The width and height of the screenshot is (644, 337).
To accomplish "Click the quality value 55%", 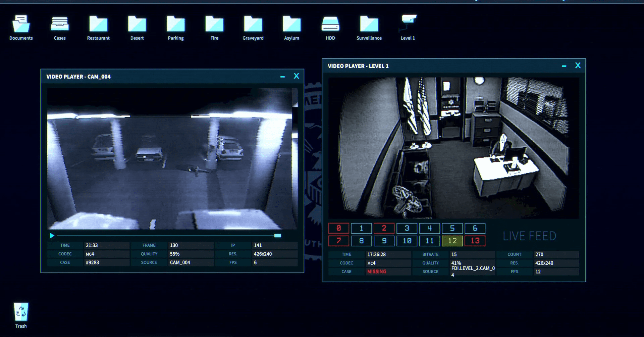I will (x=174, y=254).
